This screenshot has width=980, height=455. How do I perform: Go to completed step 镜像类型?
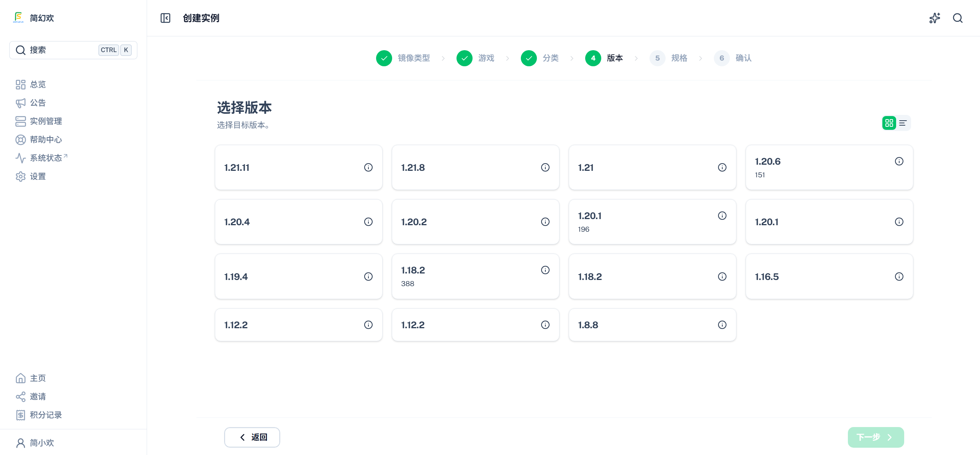click(403, 58)
